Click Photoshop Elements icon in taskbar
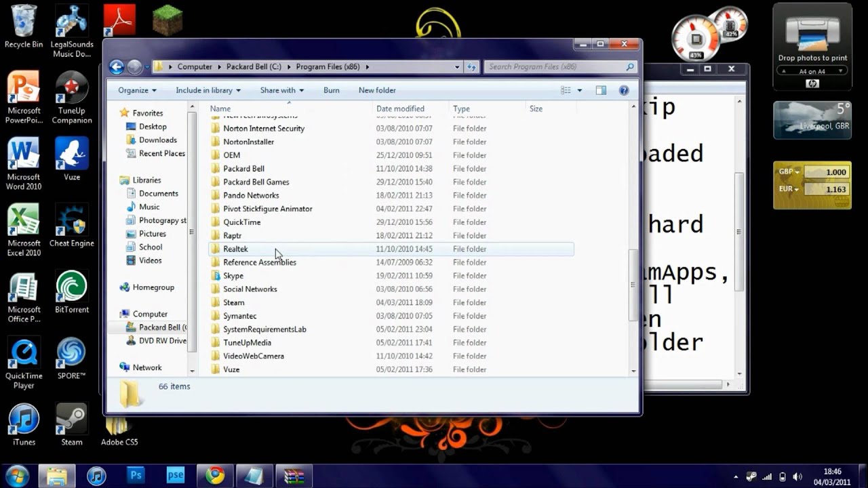The height and width of the screenshot is (488, 868). point(176,476)
